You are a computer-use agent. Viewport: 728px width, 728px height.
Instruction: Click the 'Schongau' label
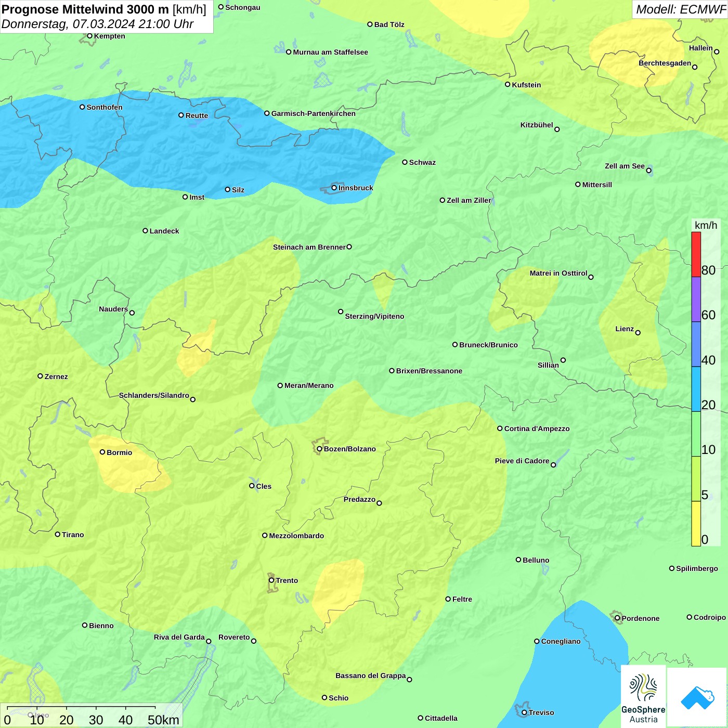(x=243, y=7)
